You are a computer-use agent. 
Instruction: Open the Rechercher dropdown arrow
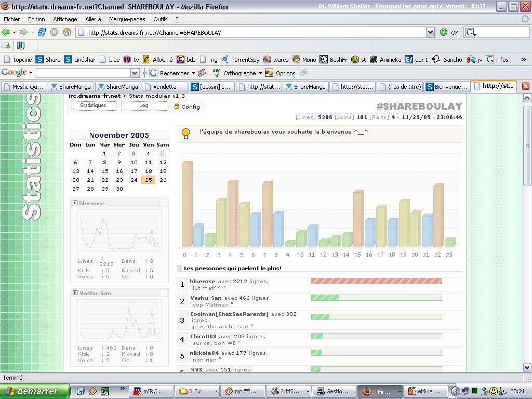click(193, 73)
